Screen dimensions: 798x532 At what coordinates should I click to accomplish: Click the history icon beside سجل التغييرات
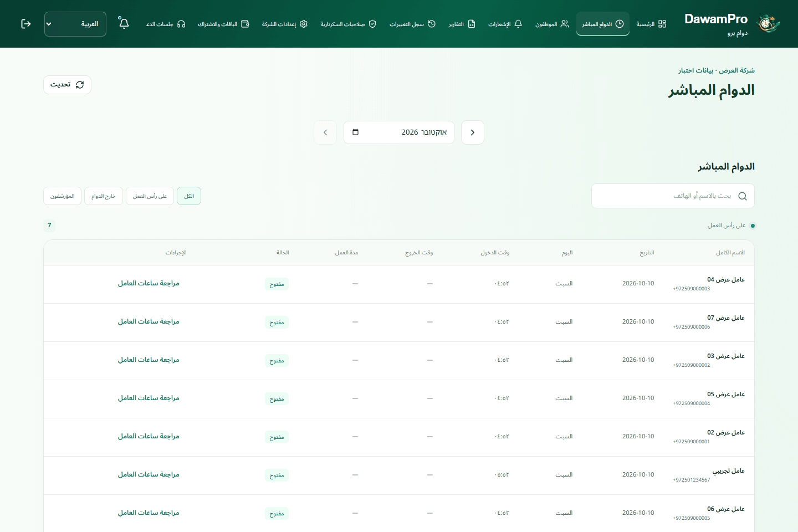(x=432, y=24)
